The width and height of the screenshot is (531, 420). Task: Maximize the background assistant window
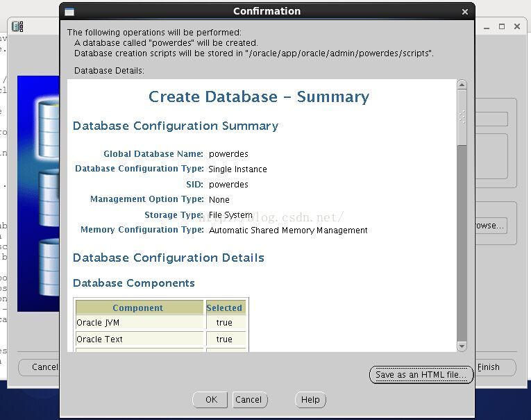click(502, 26)
